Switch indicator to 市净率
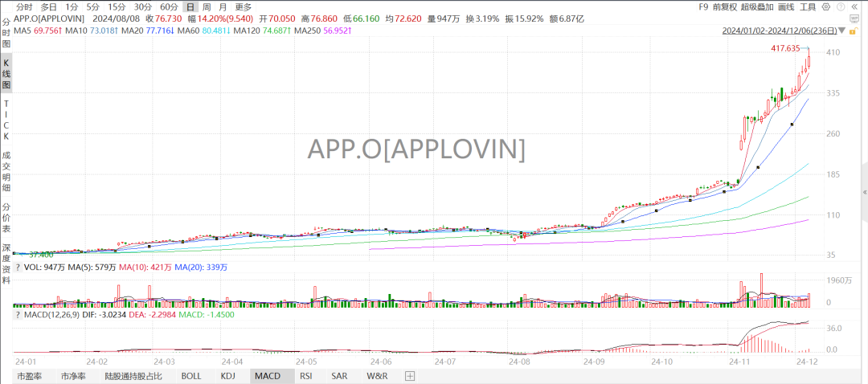The height and width of the screenshot is (384, 868). 74,376
